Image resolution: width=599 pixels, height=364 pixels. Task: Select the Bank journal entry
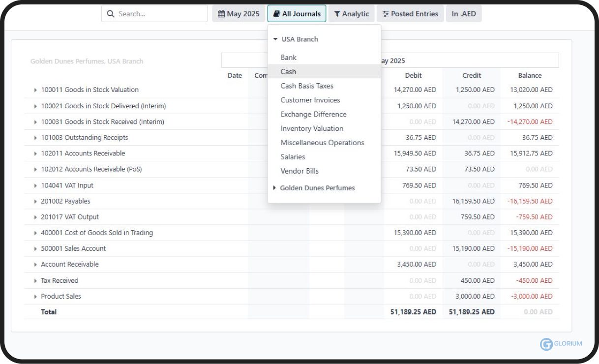[x=289, y=58]
